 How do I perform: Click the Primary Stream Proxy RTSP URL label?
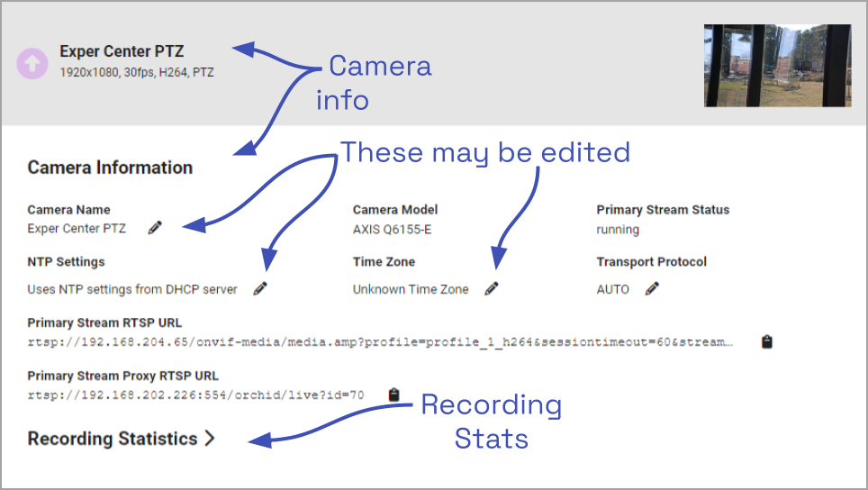[122, 376]
